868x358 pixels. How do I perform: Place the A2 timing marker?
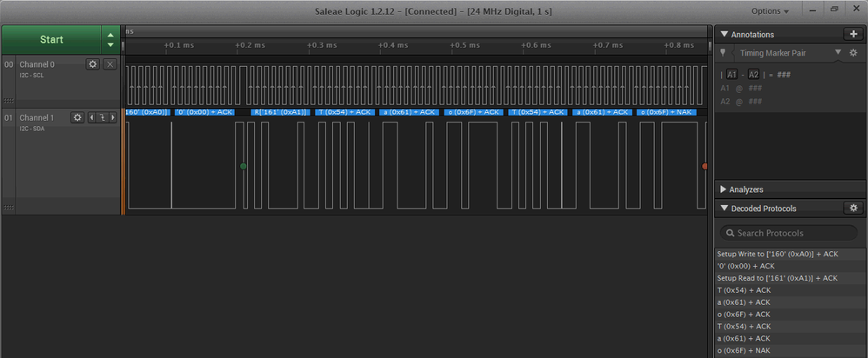pos(753,75)
